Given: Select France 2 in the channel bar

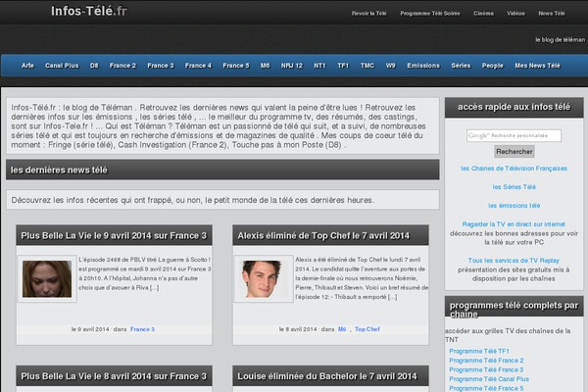Looking at the screenshot, I should click(122, 66).
